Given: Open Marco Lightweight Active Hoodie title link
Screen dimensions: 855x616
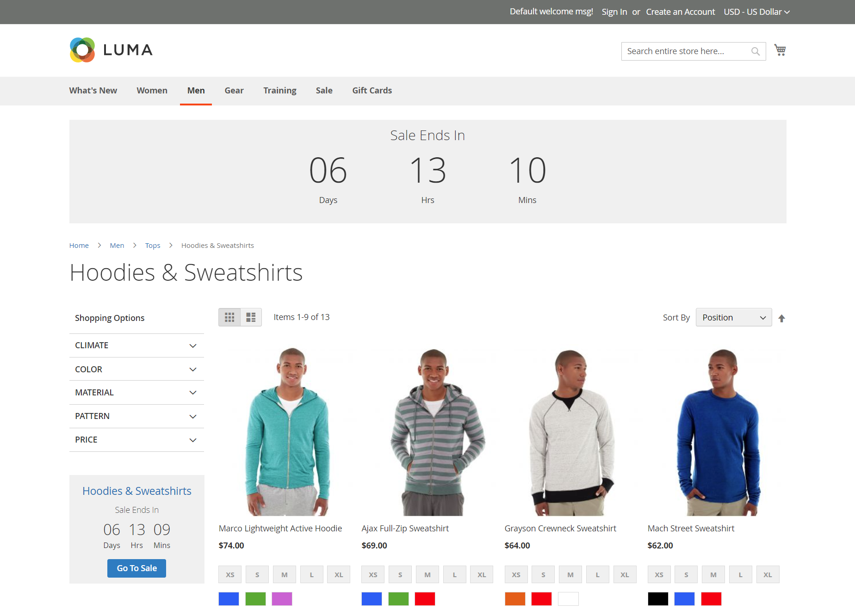Looking at the screenshot, I should pyautogui.click(x=280, y=529).
